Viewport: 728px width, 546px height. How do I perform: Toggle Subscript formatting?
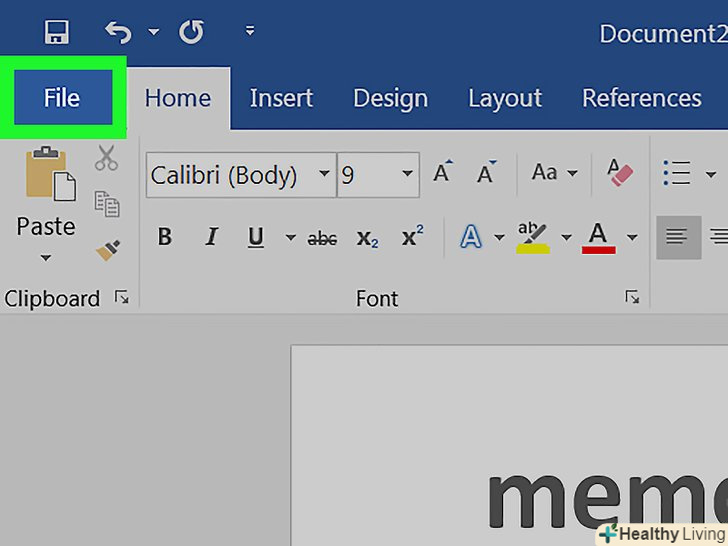click(x=367, y=238)
